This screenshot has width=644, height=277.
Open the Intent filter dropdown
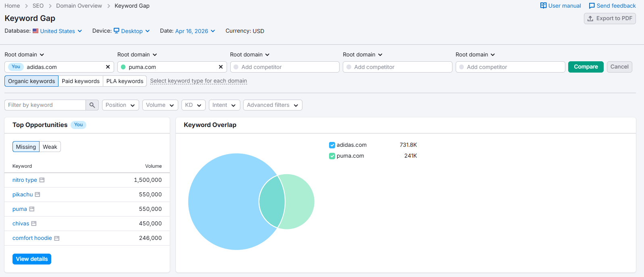225,105
